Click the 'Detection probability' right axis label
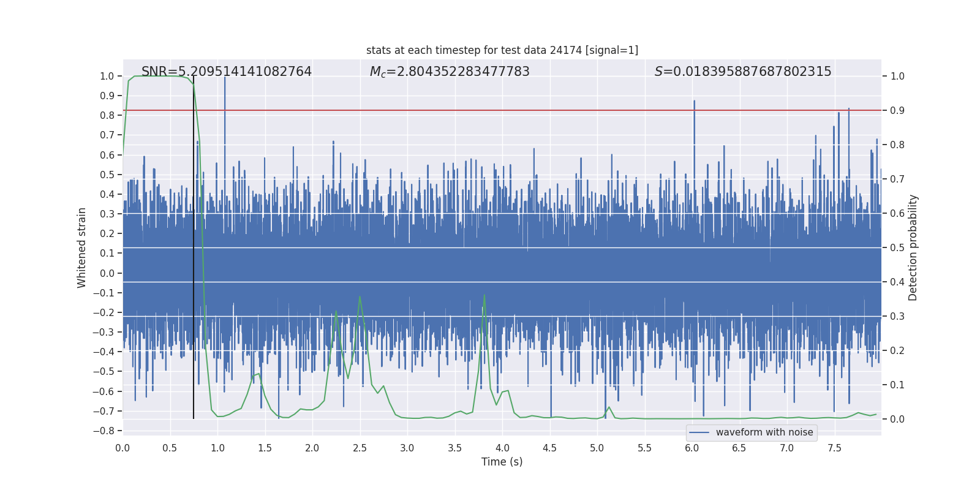Screen dimensions: 980x490 click(913, 247)
